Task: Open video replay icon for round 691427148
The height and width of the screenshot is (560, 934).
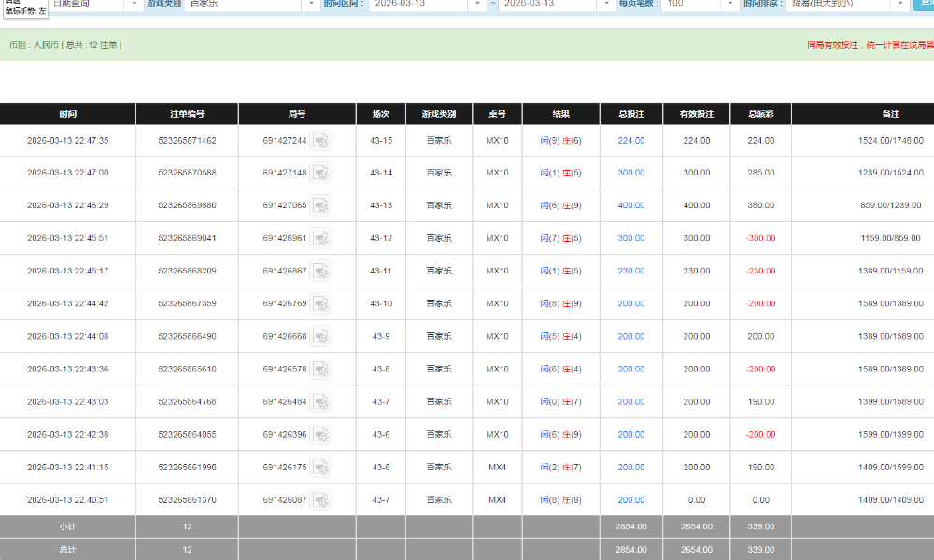Action: coord(320,174)
